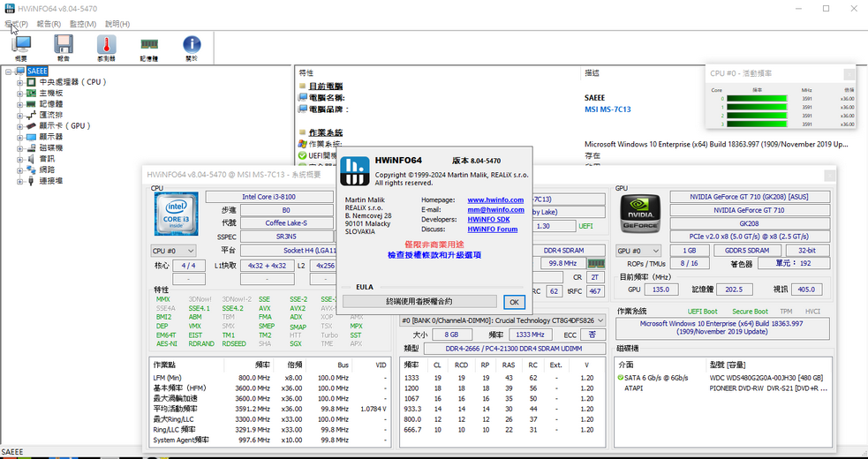Expand the 中央處理器 (CPU) tree node
The image size is (868, 459).
click(20, 82)
